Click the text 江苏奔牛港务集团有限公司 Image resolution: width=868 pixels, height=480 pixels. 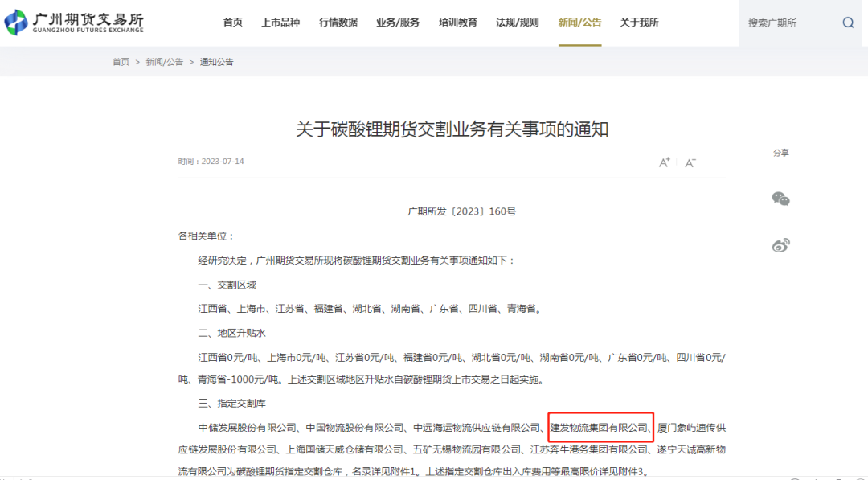point(589,449)
